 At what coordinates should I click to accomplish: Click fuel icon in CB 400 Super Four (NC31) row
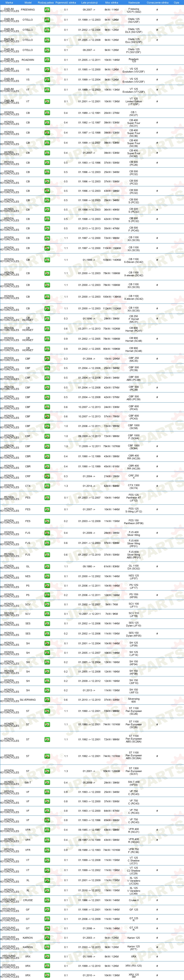47,123
